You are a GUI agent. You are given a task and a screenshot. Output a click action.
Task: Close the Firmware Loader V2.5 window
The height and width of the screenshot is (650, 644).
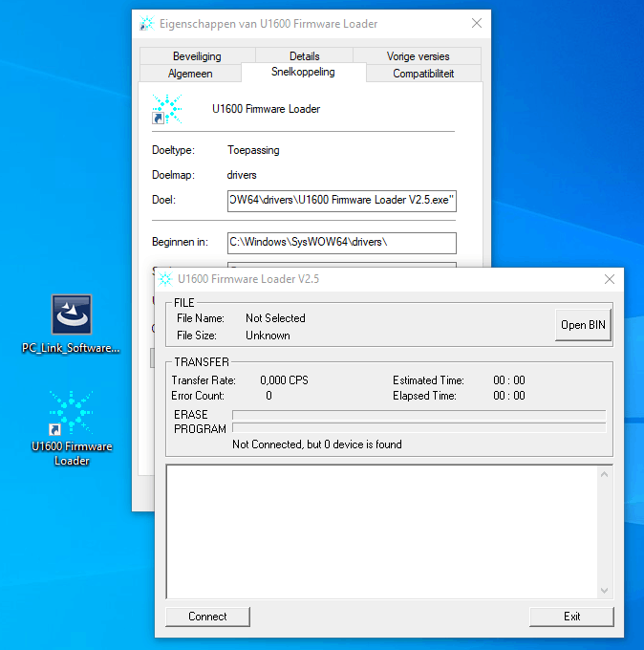[x=610, y=279]
